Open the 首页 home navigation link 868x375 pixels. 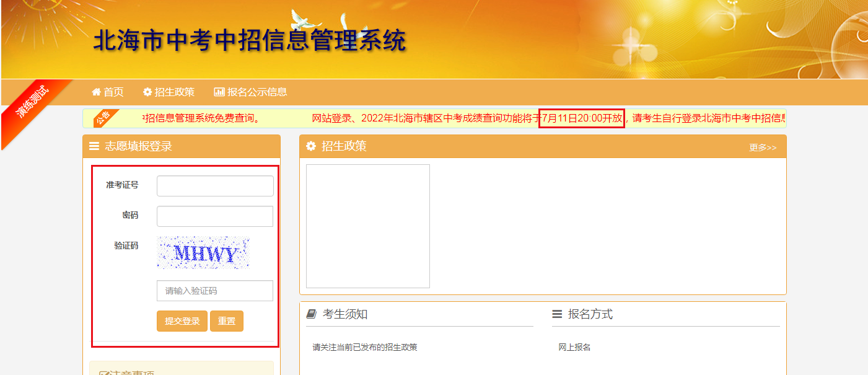click(108, 92)
